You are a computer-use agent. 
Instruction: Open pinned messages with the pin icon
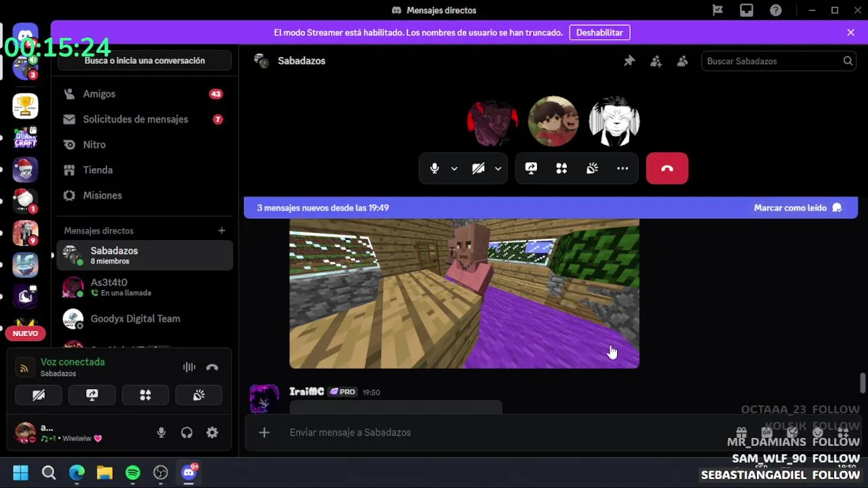pyautogui.click(x=629, y=61)
